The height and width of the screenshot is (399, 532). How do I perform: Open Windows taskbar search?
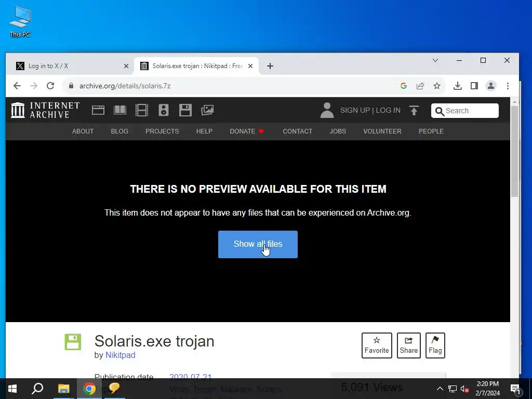pos(37,389)
